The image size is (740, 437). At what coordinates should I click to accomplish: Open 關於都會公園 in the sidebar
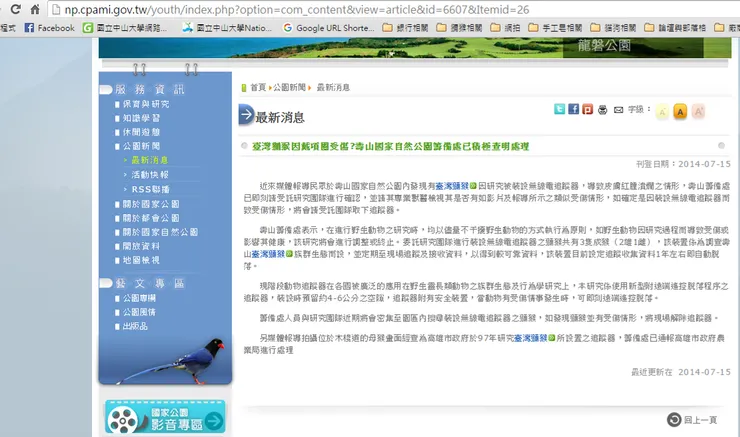tap(151, 218)
